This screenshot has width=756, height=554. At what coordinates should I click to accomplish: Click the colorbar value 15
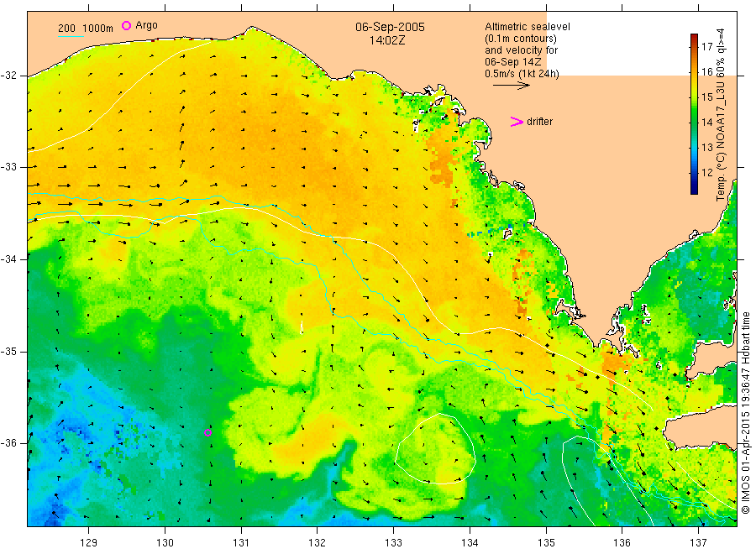pos(706,97)
